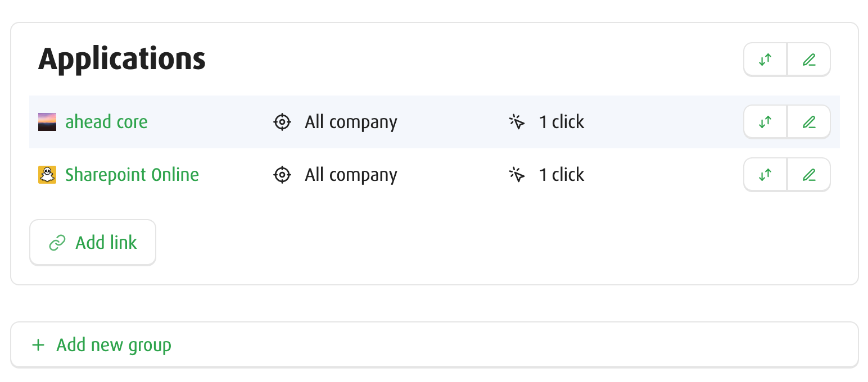Click the cursor icon beside ahead core's 1 click
The height and width of the screenshot is (382, 868).
[517, 121]
